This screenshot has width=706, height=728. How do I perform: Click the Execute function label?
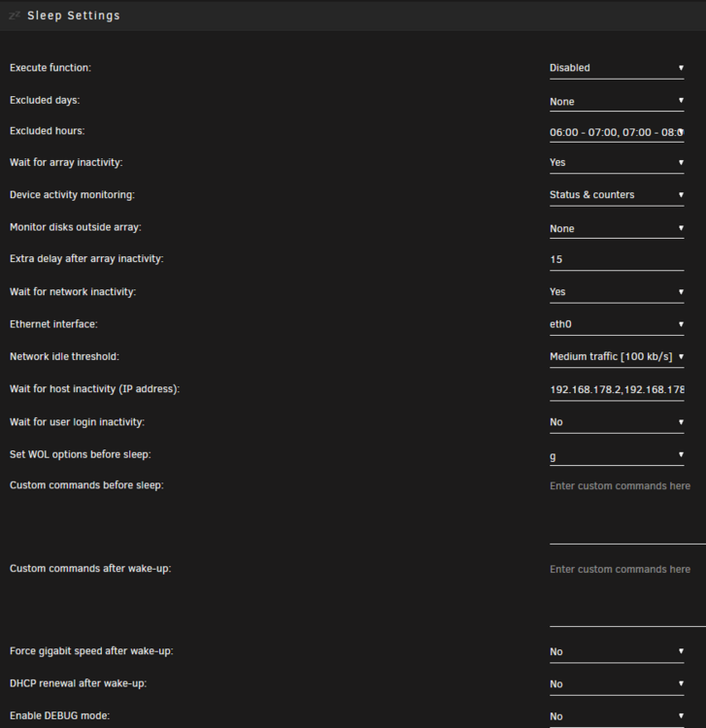coord(50,68)
